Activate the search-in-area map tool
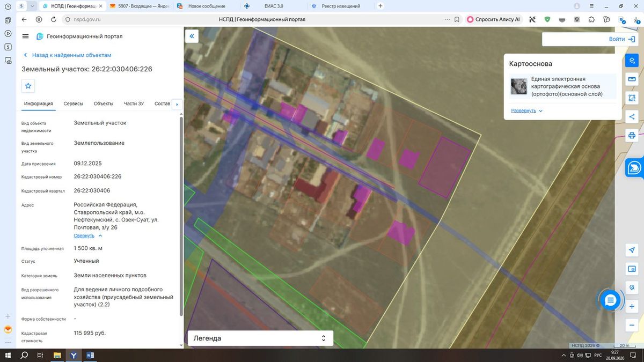Screen dimensions: 644x362 point(632,98)
